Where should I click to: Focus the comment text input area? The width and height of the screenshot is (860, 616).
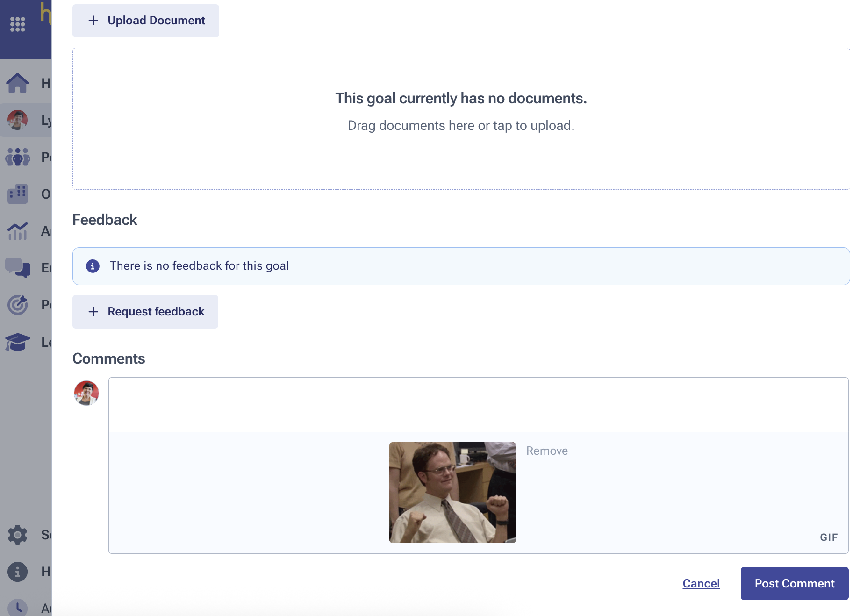(x=478, y=405)
